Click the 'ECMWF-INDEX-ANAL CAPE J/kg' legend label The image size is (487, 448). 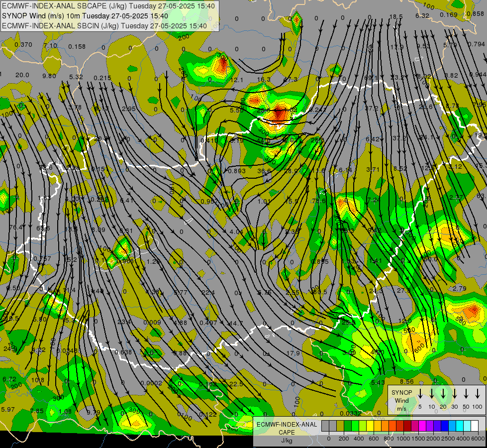pyautogui.click(x=287, y=432)
